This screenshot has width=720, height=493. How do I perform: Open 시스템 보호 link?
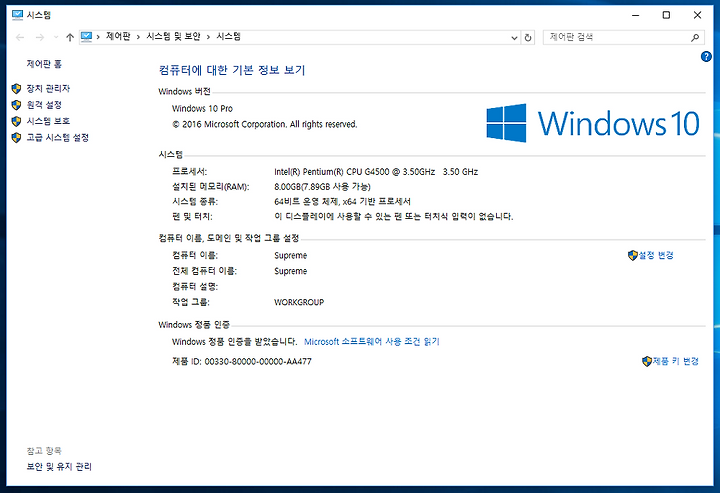(48, 121)
